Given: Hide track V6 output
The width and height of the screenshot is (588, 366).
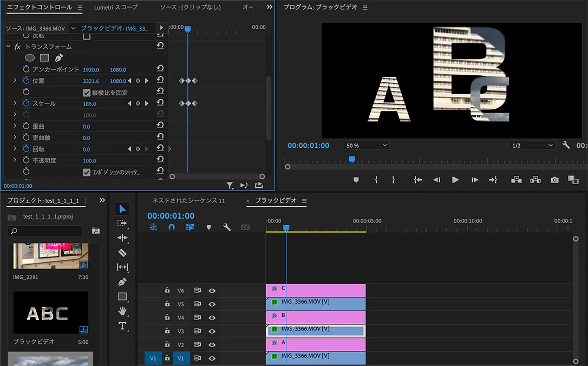Looking at the screenshot, I should 212,291.
